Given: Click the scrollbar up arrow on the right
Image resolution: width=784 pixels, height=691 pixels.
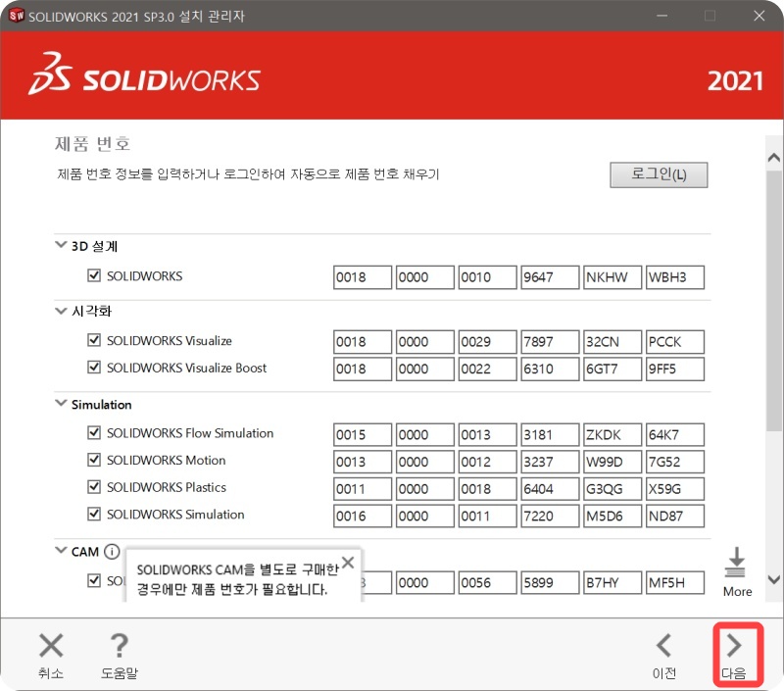Looking at the screenshot, I should pos(774,156).
